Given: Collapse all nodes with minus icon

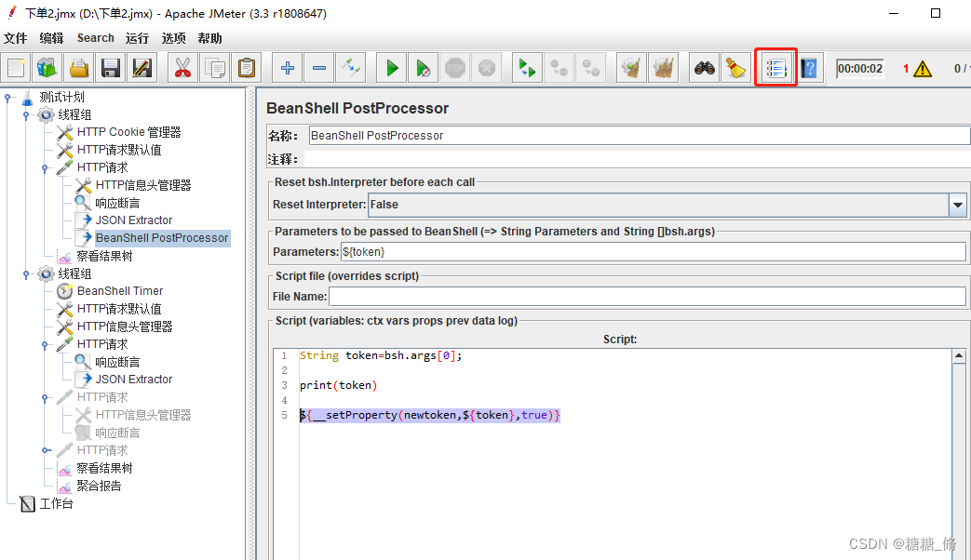Looking at the screenshot, I should pyautogui.click(x=319, y=68).
